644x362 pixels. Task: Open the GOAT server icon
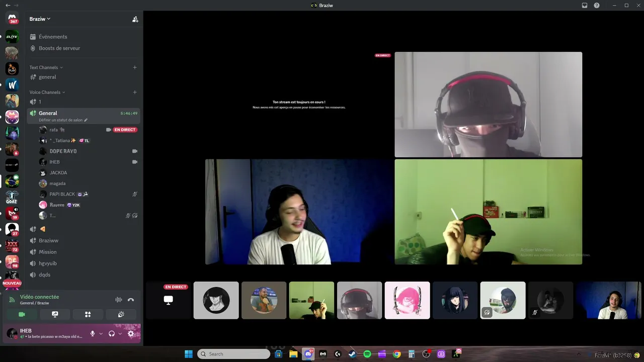pos(12,197)
